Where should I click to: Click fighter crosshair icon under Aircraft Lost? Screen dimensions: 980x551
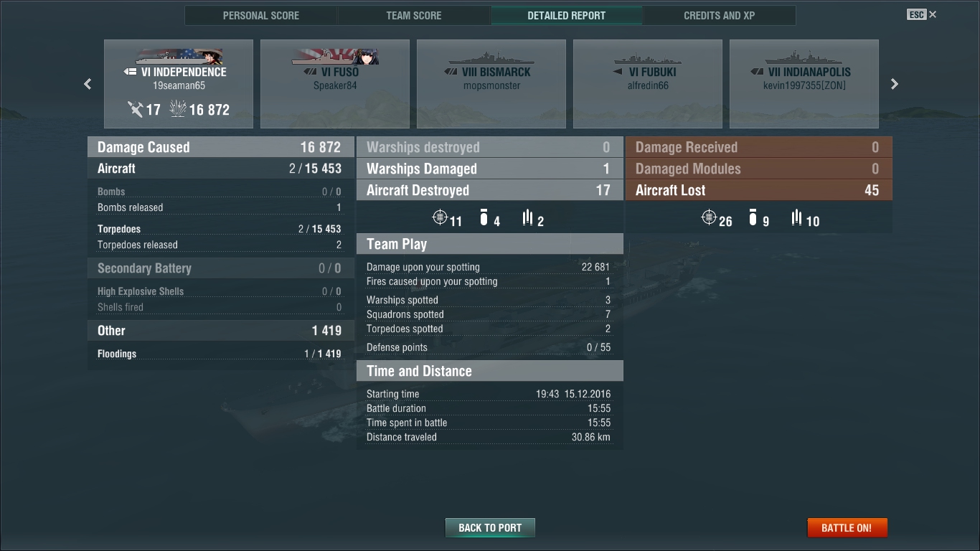pyautogui.click(x=709, y=217)
